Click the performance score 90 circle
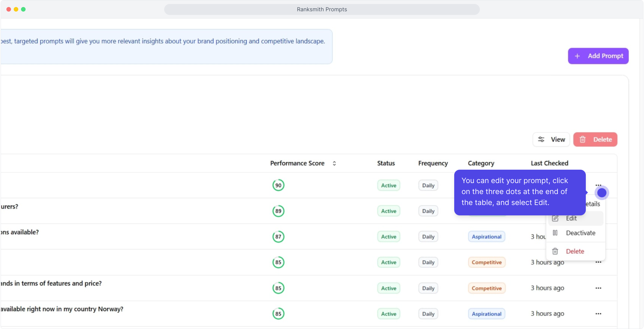The image size is (644, 329). pyautogui.click(x=278, y=185)
